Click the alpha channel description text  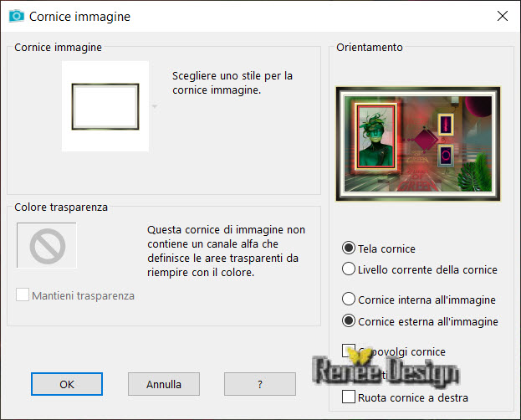(x=226, y=251)
